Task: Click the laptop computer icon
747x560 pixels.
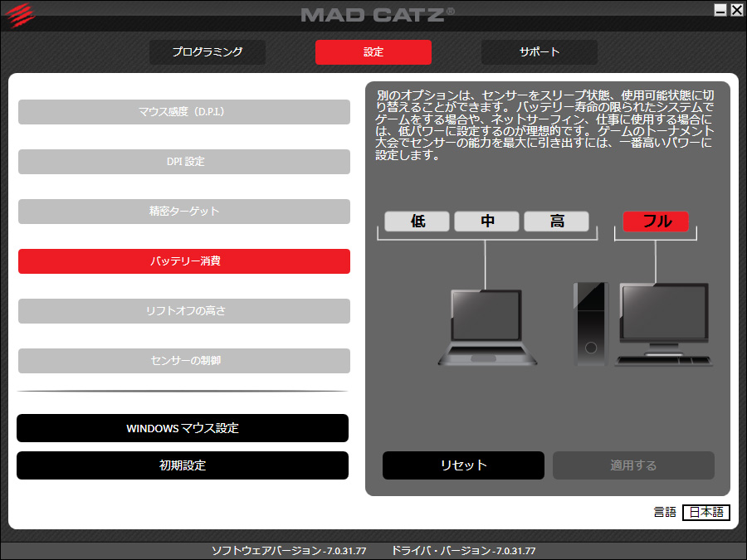Action: coord(487,328)
